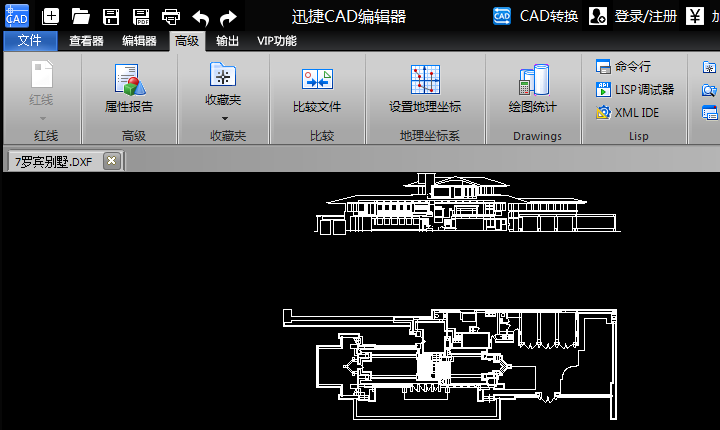Switch to the 输出 tab
The image size is (720, 430).
coord(227,41)
